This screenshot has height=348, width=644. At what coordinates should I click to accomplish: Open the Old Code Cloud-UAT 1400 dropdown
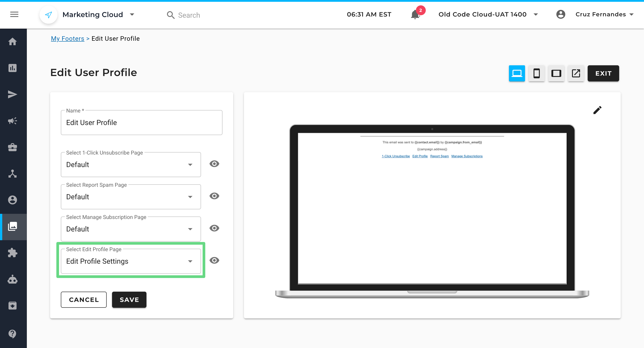(536, 14)
